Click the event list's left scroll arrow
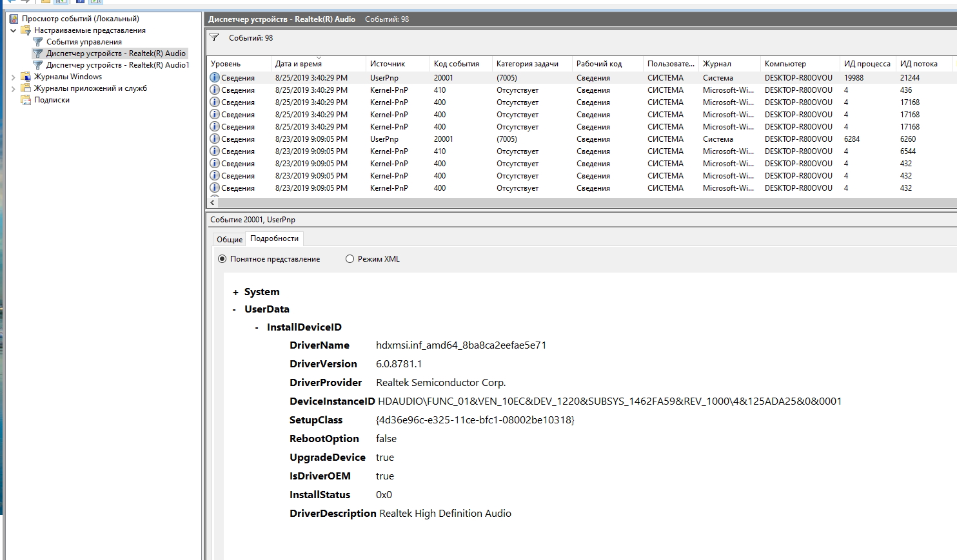 pyautogui.click(x=212, y=202)
